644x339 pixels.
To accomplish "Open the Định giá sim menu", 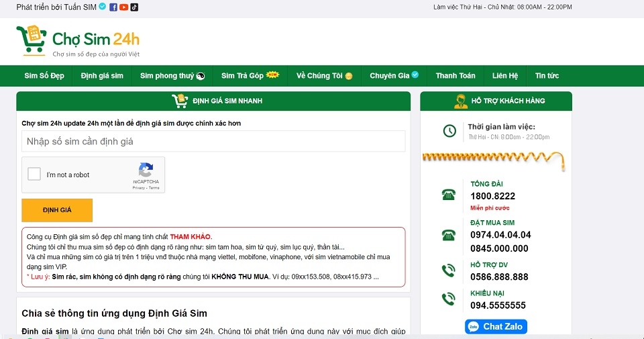I will pyautogui.click(x=102, y=76).
